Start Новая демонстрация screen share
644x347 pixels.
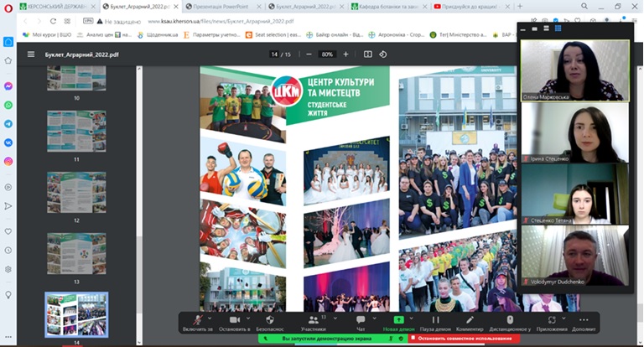pyautogui.click(x=399, y=324)
